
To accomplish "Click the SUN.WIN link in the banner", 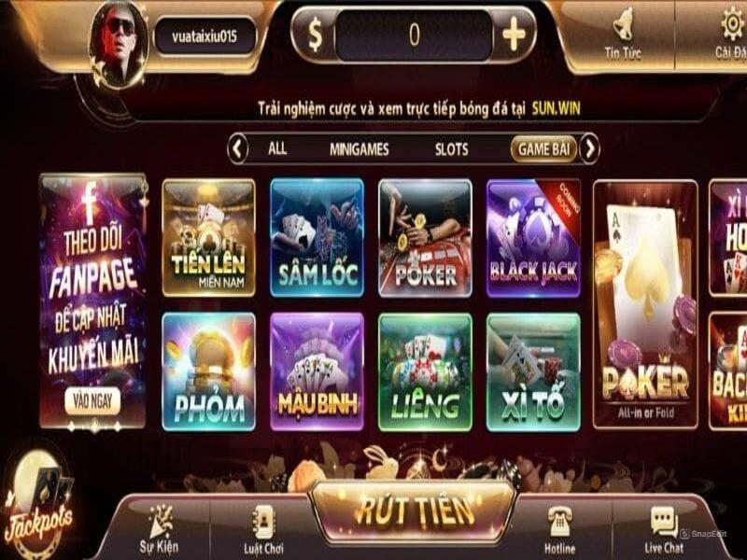I will (x=556, y=108).
